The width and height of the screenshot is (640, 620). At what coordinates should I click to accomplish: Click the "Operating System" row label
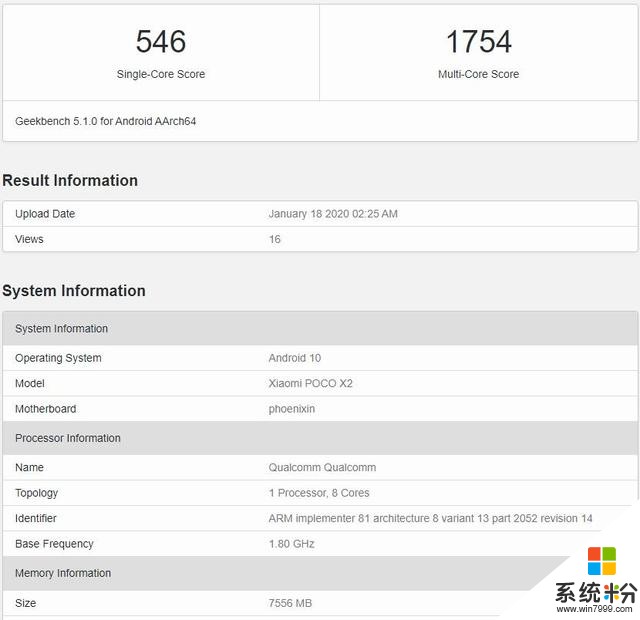coord(58,358)
